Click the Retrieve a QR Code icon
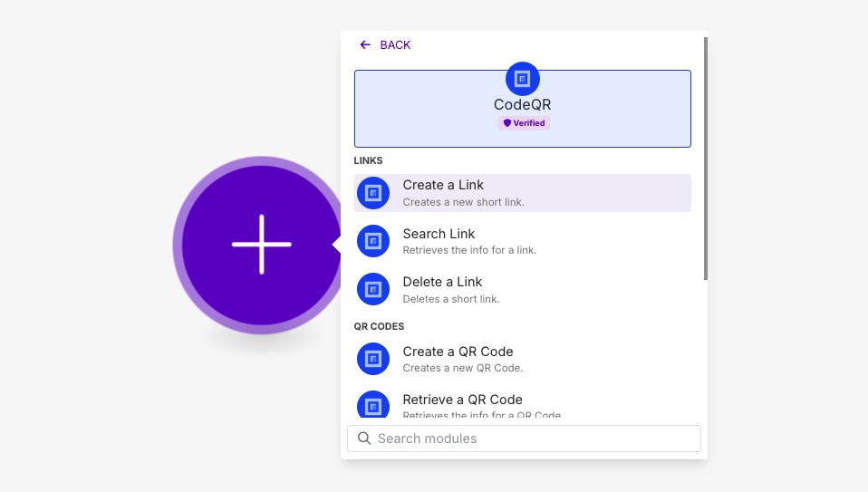The height and width of the screenshot is (492, 868). point(373,404)
